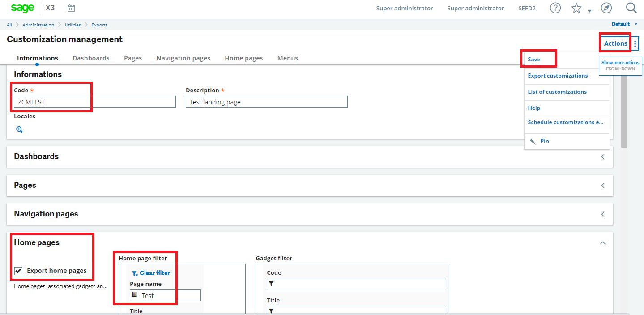Image resolution: width=644 pixels, height=315 pixels.
Task: Open the vertical dots actions menu
Action: [x=636, y=43]
